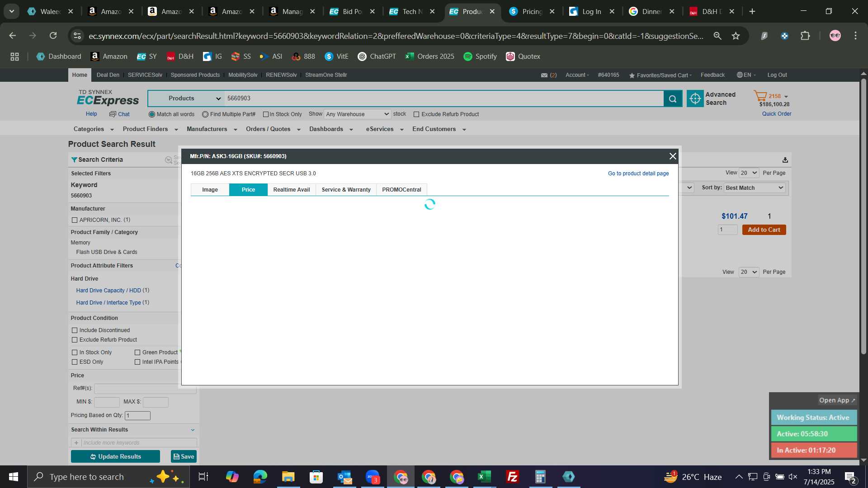Tick In Stock Only box near search bar
Image resolution: width=868 pixels, height=488 pixels.
(x=266, y=114)
